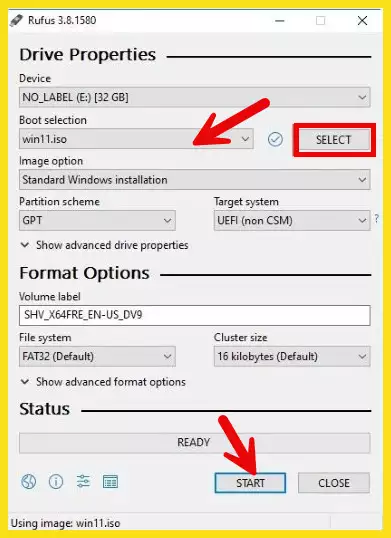391x538 pixels.
Task: Open the language globe icon
Action: coord(28,482)
